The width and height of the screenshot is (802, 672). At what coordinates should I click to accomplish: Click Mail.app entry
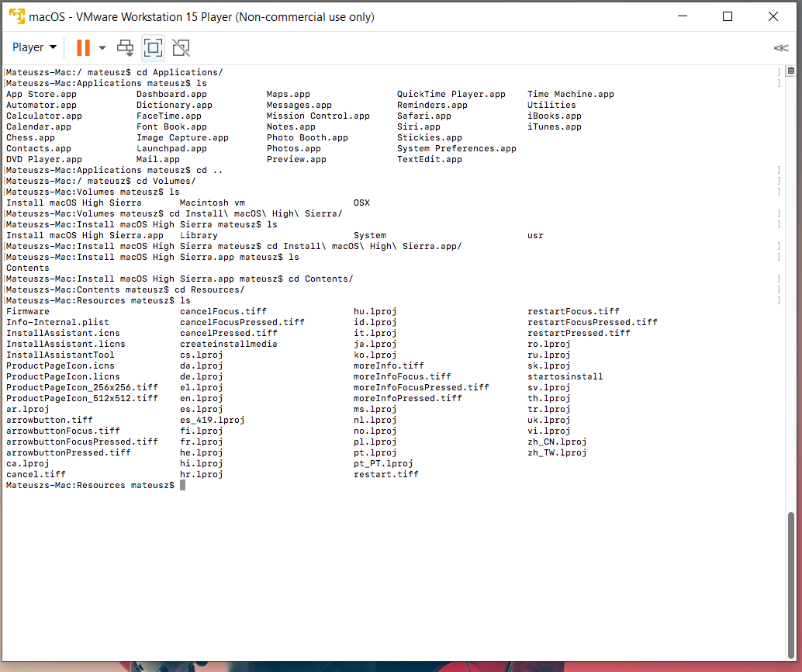[x=158, y=159]
